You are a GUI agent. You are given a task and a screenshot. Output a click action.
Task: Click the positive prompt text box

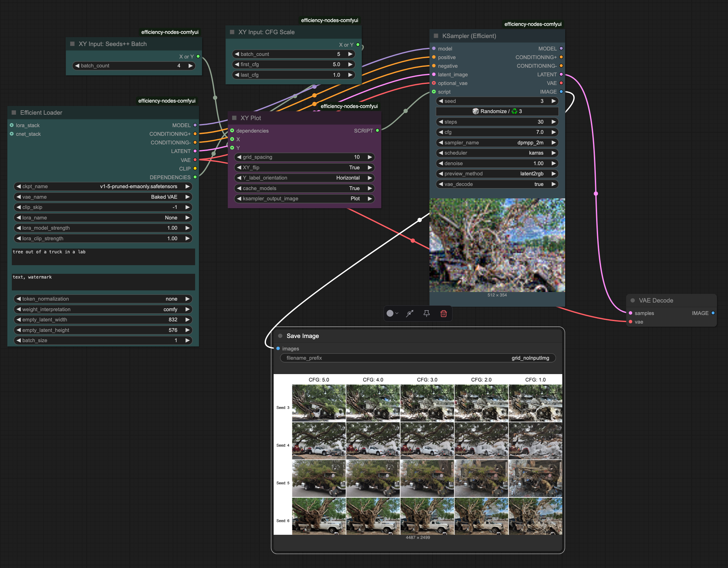(103, 257)
